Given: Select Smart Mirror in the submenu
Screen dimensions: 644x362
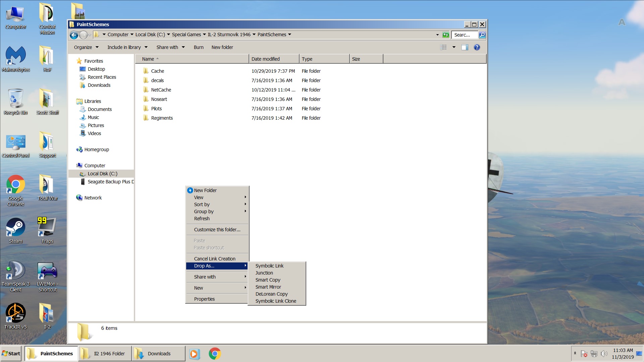Looking at the screenshot, I should tap(268, 287).
